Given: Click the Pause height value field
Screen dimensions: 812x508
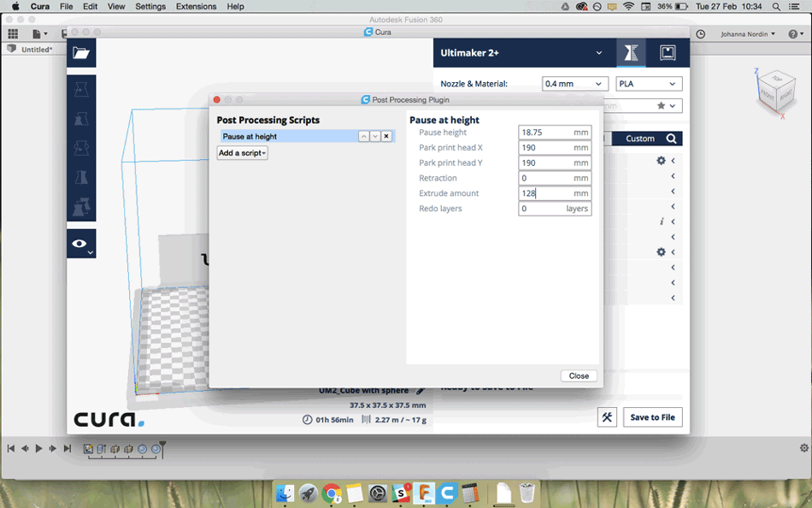Looking at the screenshot, I should click(555, 133).
